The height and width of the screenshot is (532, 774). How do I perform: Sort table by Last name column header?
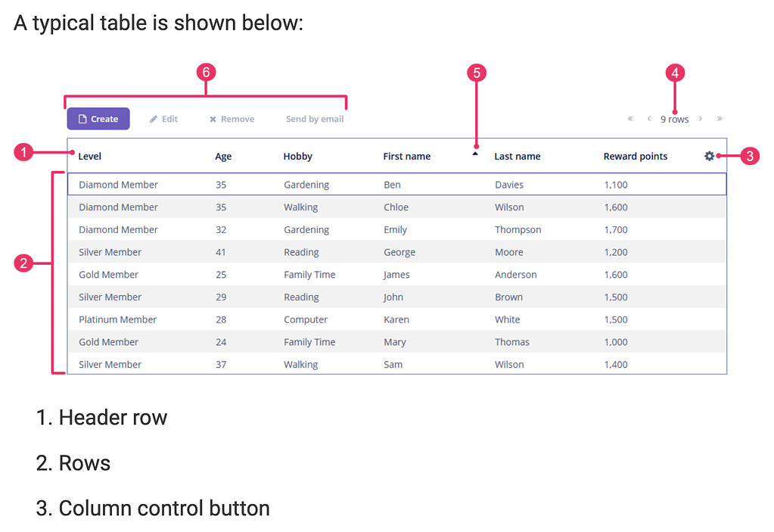point(517,157)
